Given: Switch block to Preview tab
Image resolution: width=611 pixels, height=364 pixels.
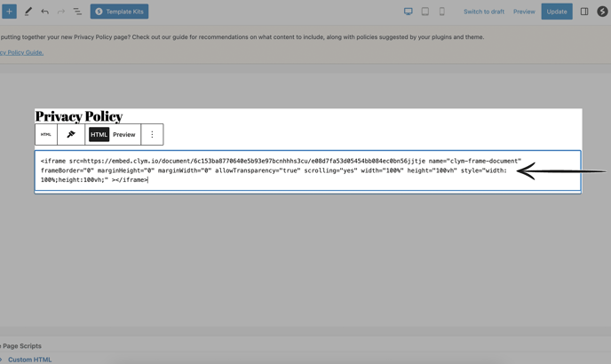Looking at the screenshot, I should coord(124,134).
